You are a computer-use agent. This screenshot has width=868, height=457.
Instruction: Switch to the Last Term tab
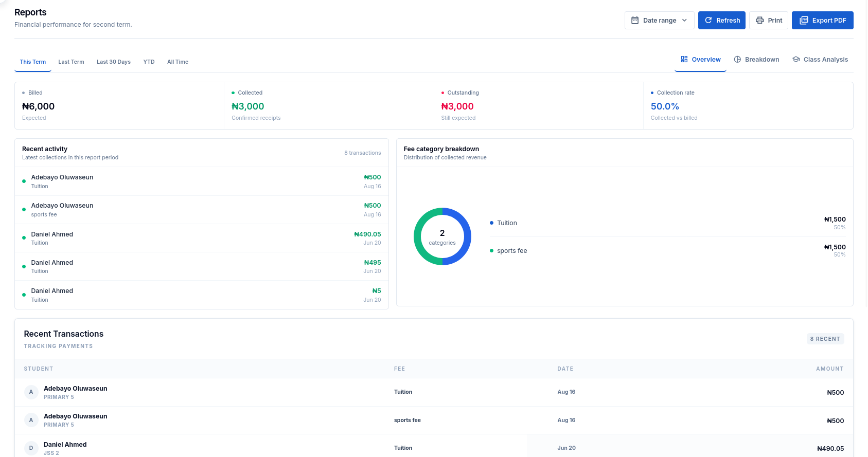click(x=71, y=62)
